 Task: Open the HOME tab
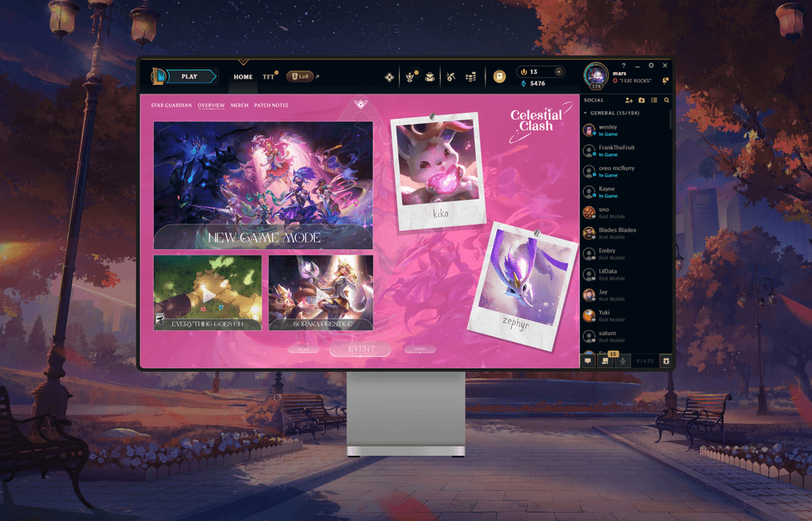[243, 77]
